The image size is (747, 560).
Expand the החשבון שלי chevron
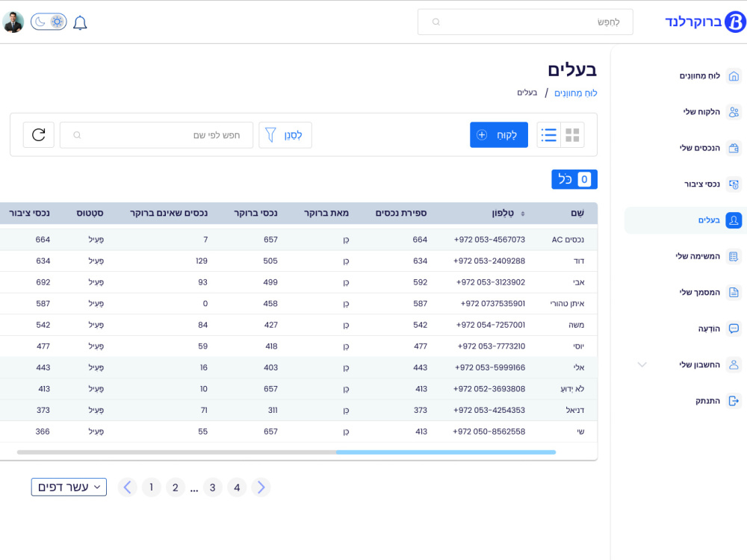tap(642, 365)
